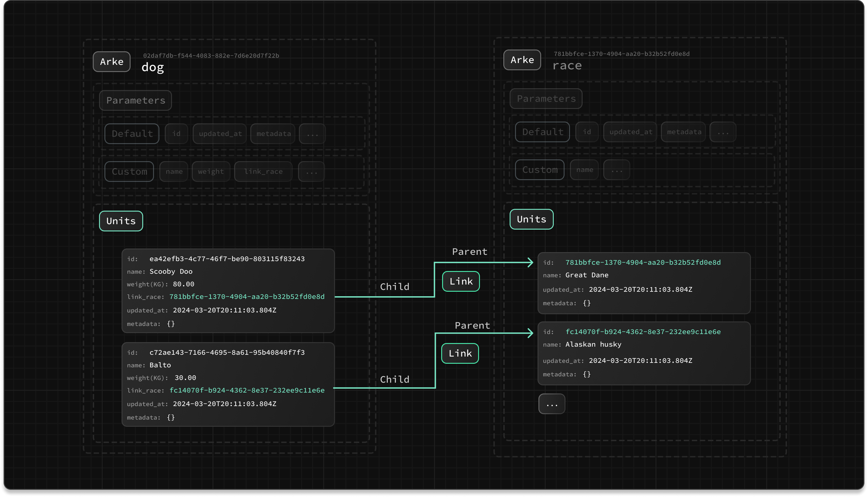Select the dog Units label
Viewport: 868px width, 497px height.
click(x=121, y=221)
